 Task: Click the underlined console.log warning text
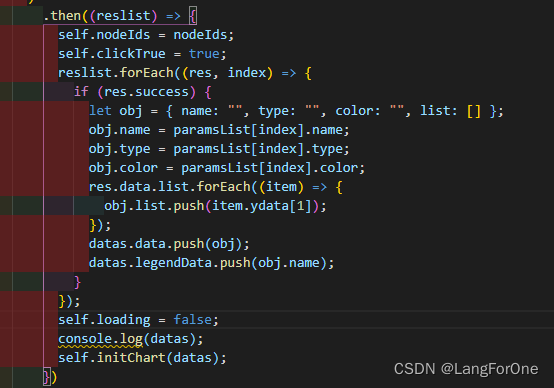(100, 339)
